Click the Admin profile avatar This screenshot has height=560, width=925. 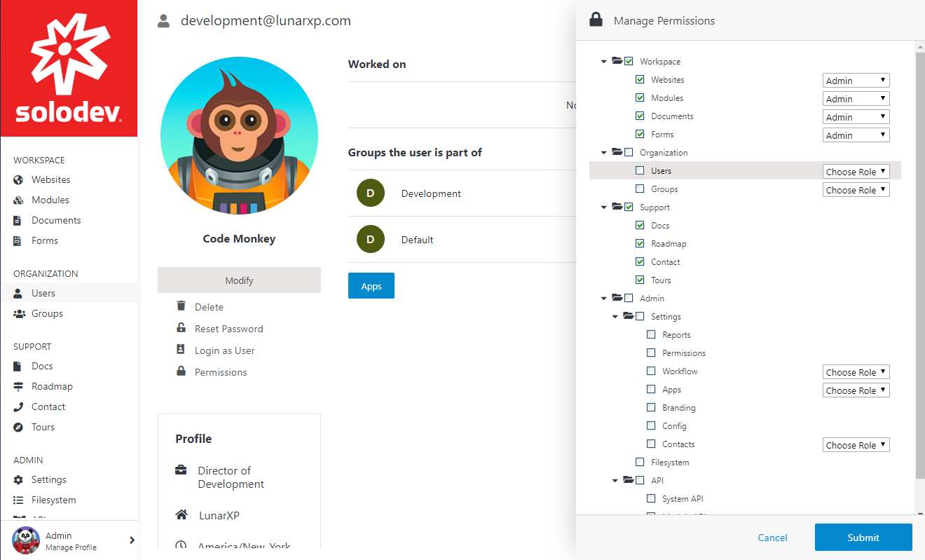[x=26, y=540]
